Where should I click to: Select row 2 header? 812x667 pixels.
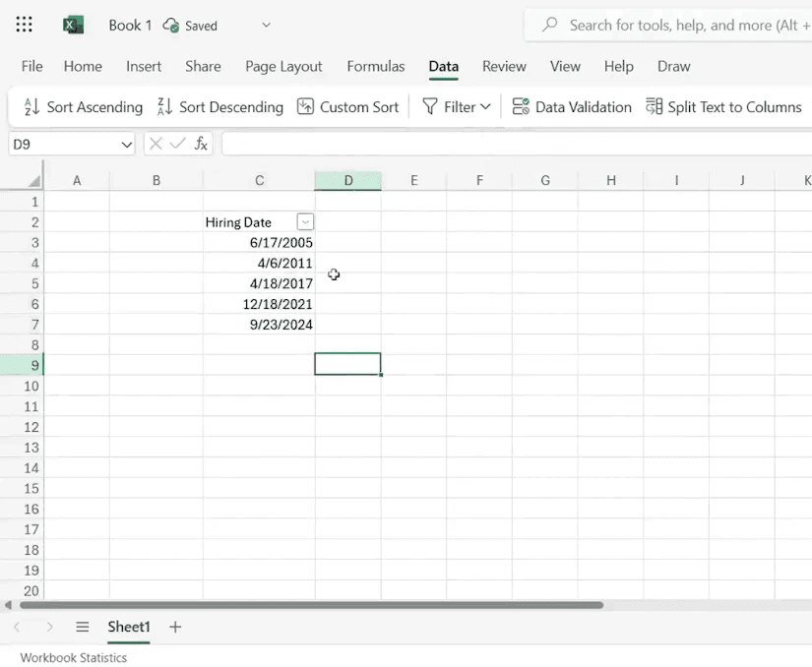pyautogui.click(x=22, y=222)
